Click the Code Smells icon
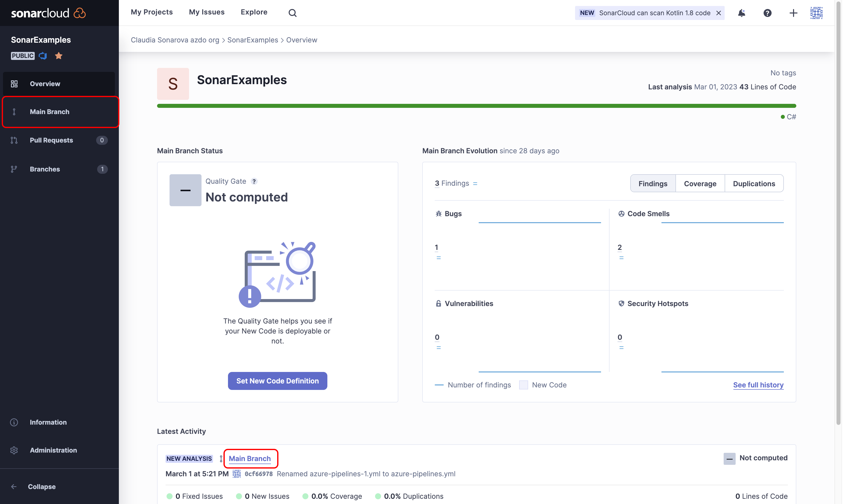843x504 pixels. pos(621,214)
